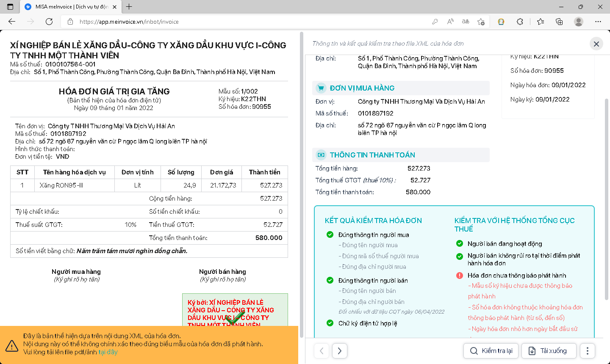Viewport: 610px width, 364px height.
Task: Reload the current page
Action: click(x=49, y=22)
